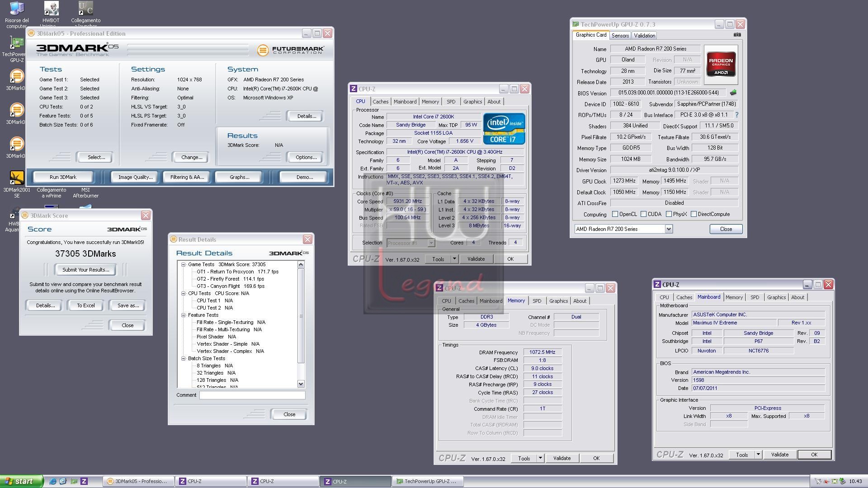Click the Result Details scrollbar up arrow
The height and width of the screenshot is (488, 868).
point(301,265)
